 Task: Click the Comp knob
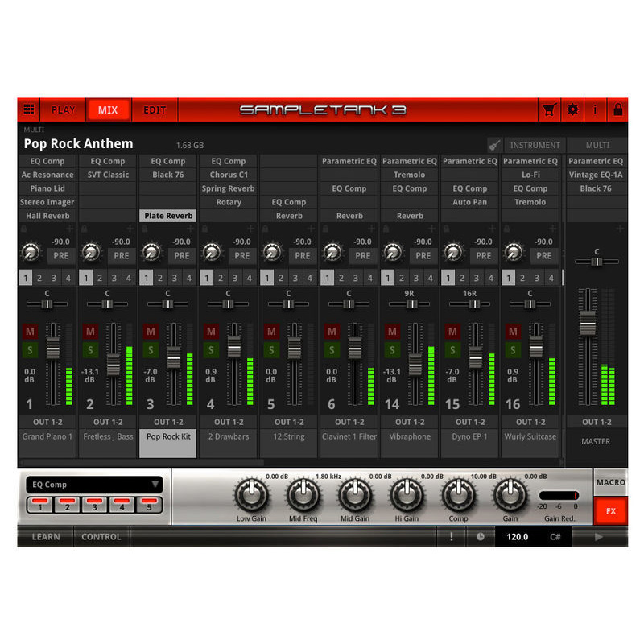(458, 494)
